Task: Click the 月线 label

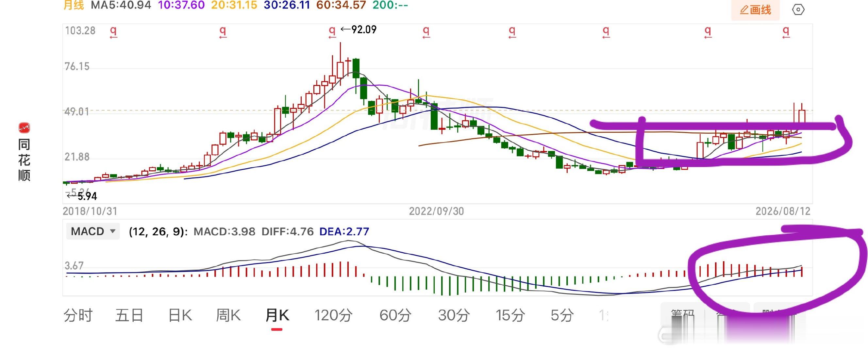Action: (x=74, y=5)
